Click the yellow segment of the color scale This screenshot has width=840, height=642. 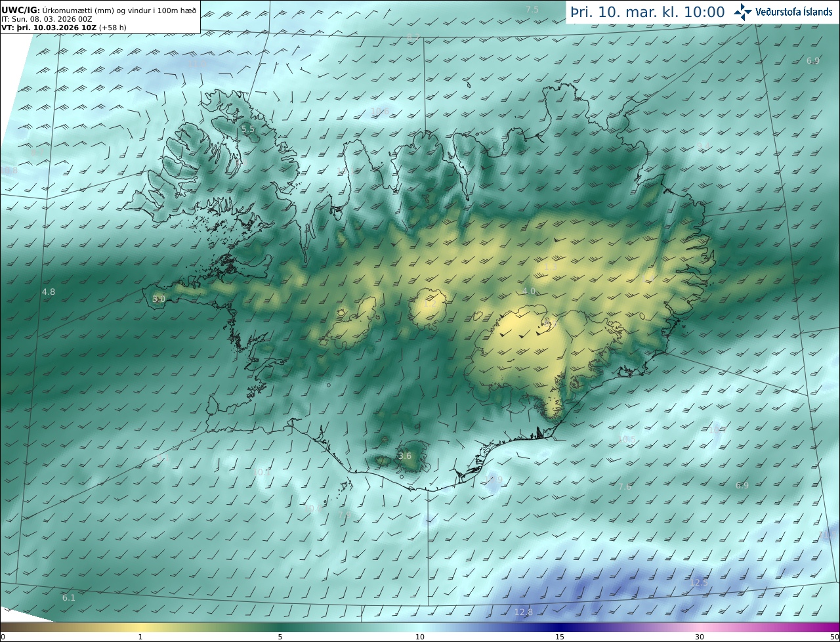pos(140,628)
